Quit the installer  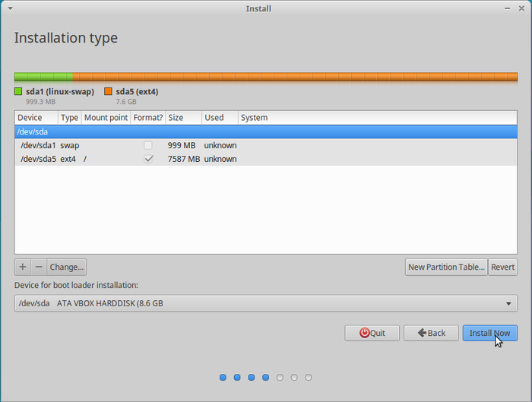(372, 333)
